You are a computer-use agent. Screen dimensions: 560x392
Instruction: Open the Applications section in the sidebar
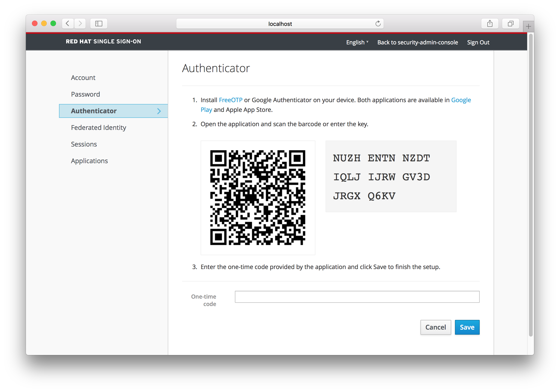pos(89,161)
